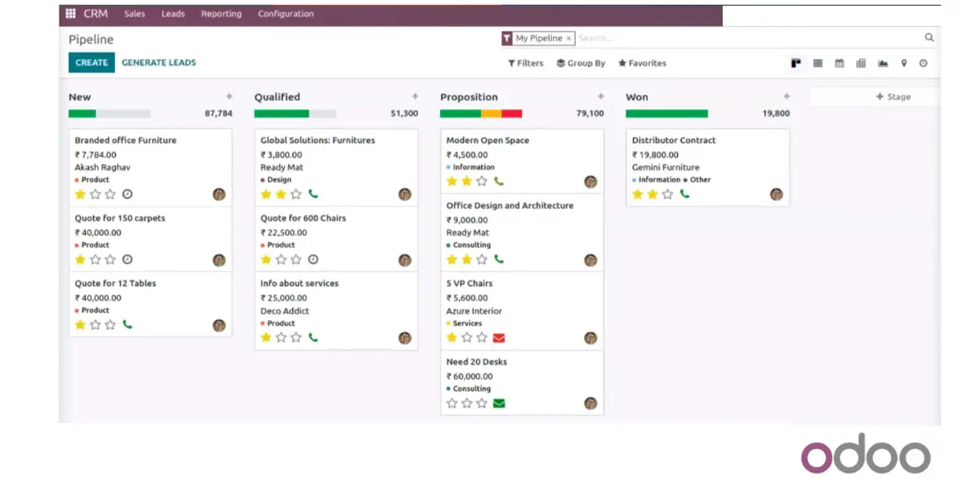980x490 pixels.
Task: Switch to the Map view icon
Action: pos(904,63)
